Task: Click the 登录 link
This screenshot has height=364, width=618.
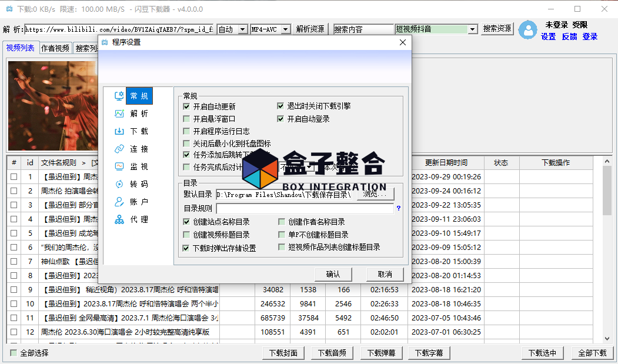Action: pyautogui.click(x=590, y=36)
